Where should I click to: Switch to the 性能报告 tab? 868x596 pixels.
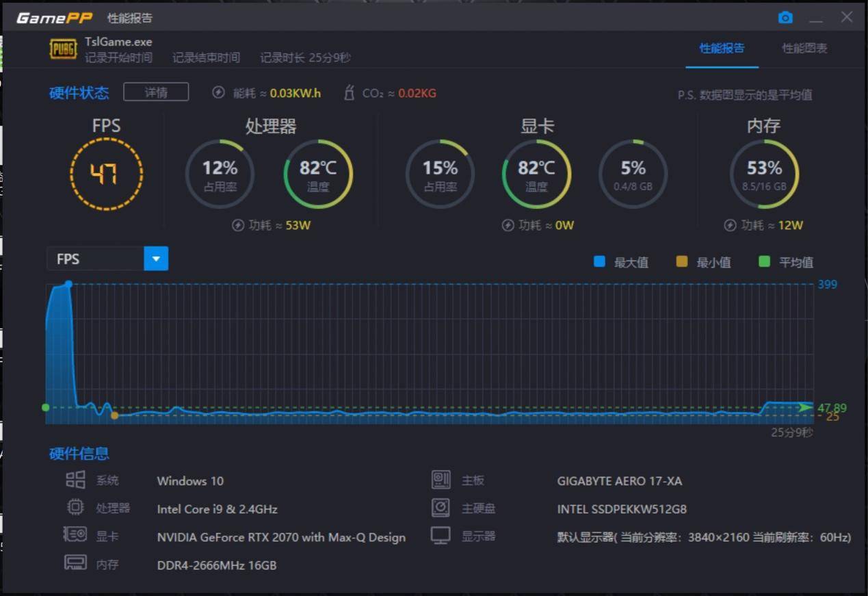pyautogui.click(x=722, y=48)
